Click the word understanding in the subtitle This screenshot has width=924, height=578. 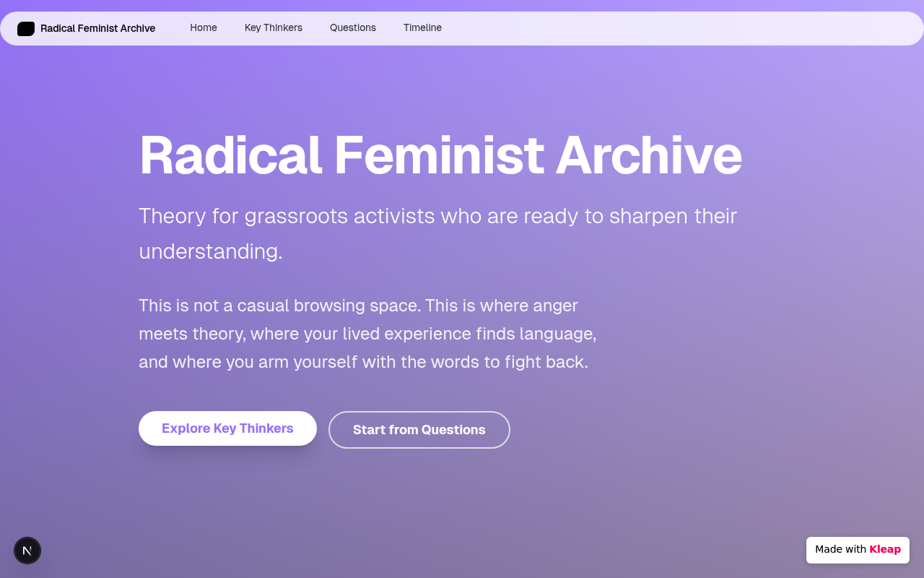tap(210, 251)
